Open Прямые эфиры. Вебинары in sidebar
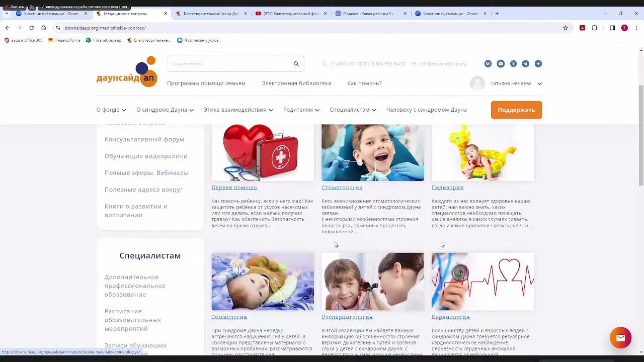 (146, 173)
